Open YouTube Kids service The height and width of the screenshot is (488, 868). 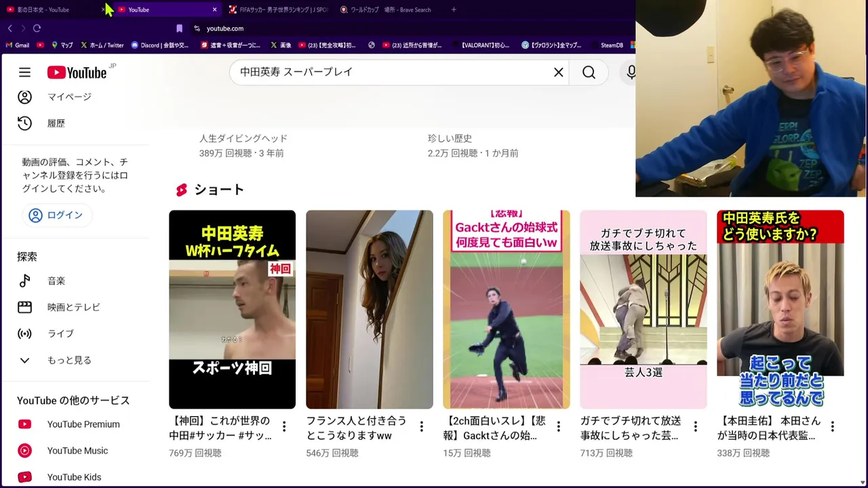(75, 477)
